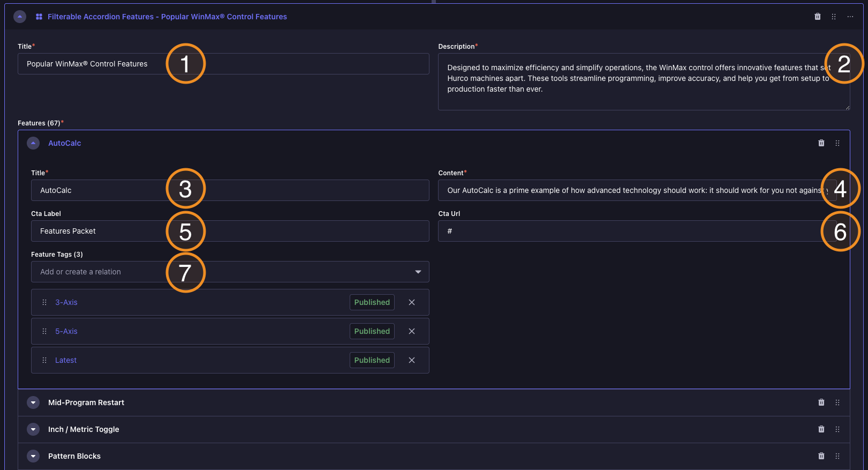Edit the Cta Url field
868x470 pixels.
637,231
